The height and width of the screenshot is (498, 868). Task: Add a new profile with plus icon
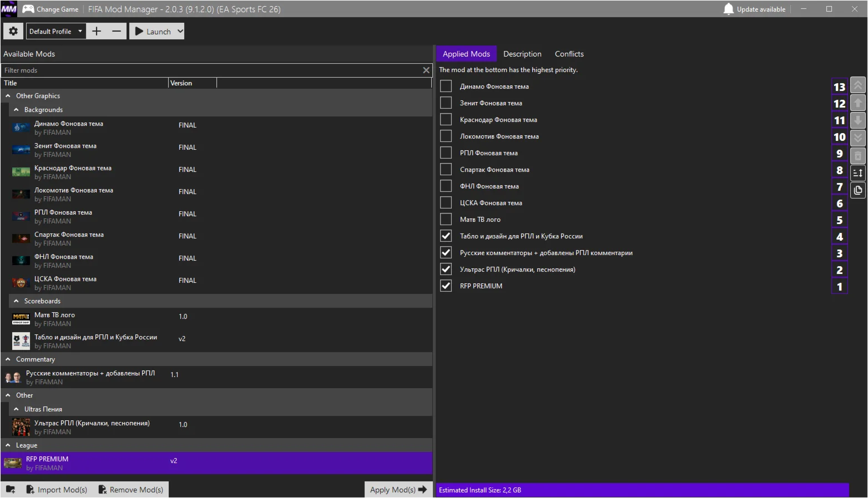(97, 32)
